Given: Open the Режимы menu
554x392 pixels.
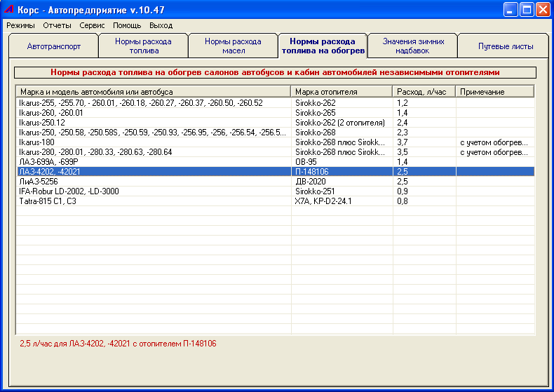Looking at the screenshot, I should pos(20,25).
